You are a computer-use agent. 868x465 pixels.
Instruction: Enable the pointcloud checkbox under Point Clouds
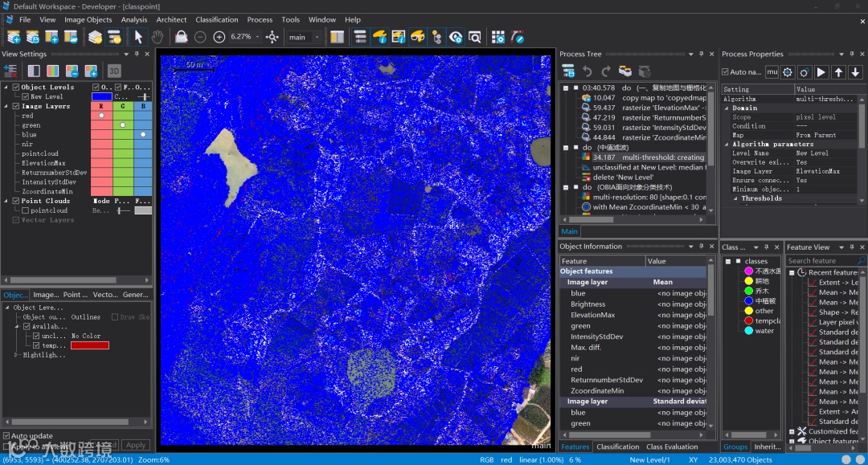click(25, 210)
